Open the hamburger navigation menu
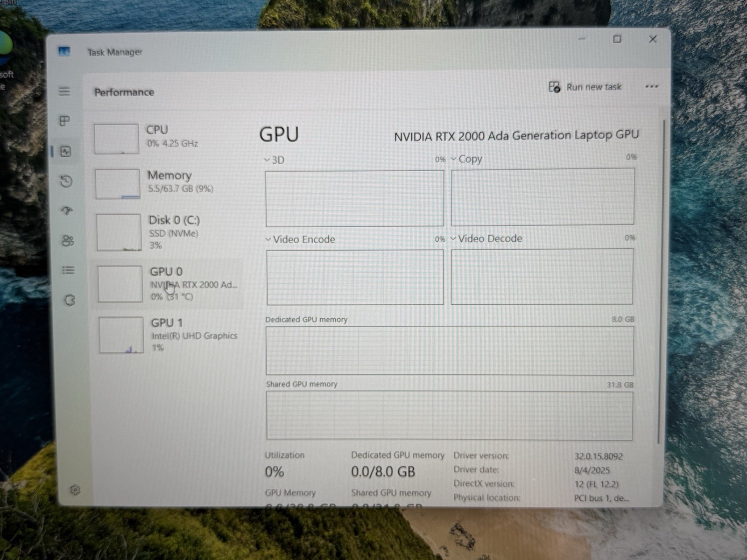Image resolution: width=747 pixels, height=560 pixels. [x=64, y=91]
